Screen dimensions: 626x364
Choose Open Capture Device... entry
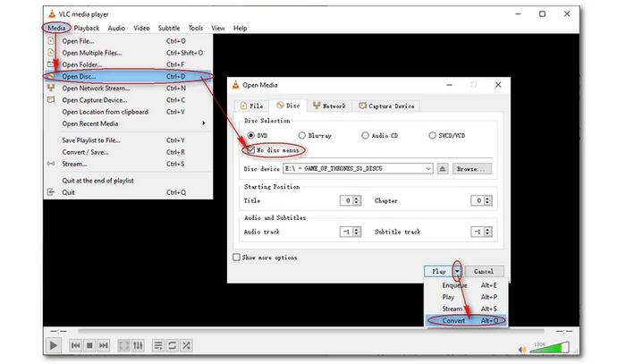(128, 100)
